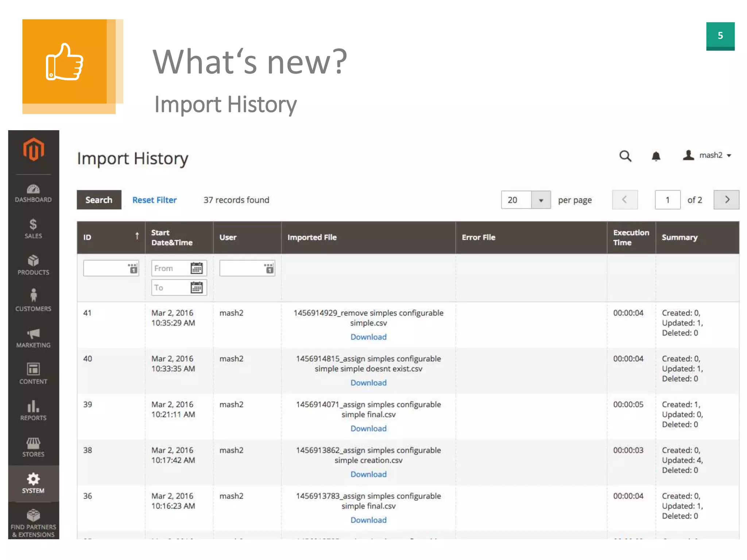The image size is (747, 560).
Task: Open the From date calendar picker
Action: click(x=197, y=268)
